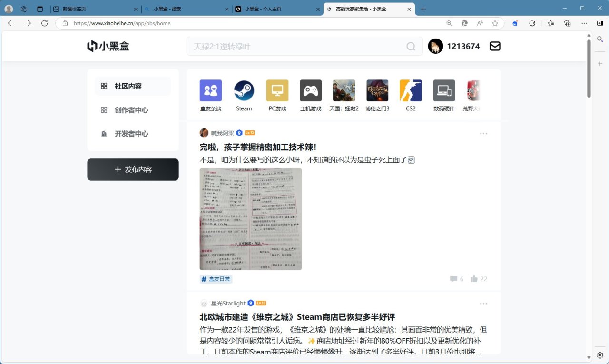Add this page to favorites with the star

(495, 23)
